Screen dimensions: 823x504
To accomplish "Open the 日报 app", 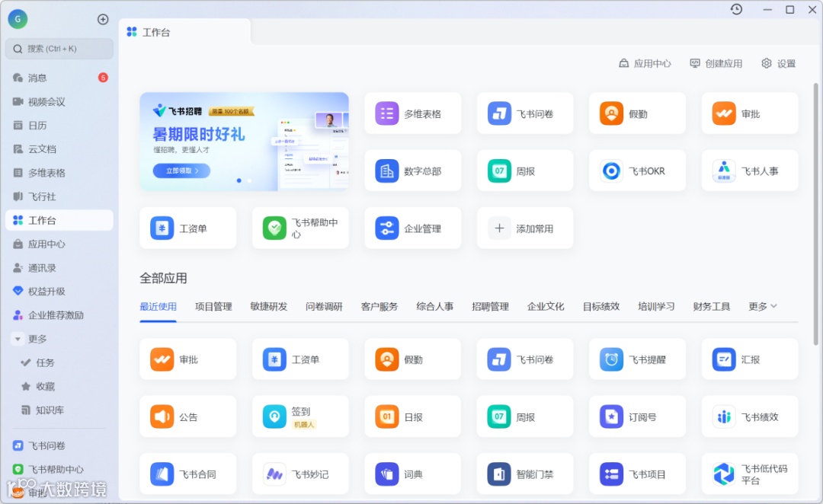I will pyautogui.click(x=412, y=417).
